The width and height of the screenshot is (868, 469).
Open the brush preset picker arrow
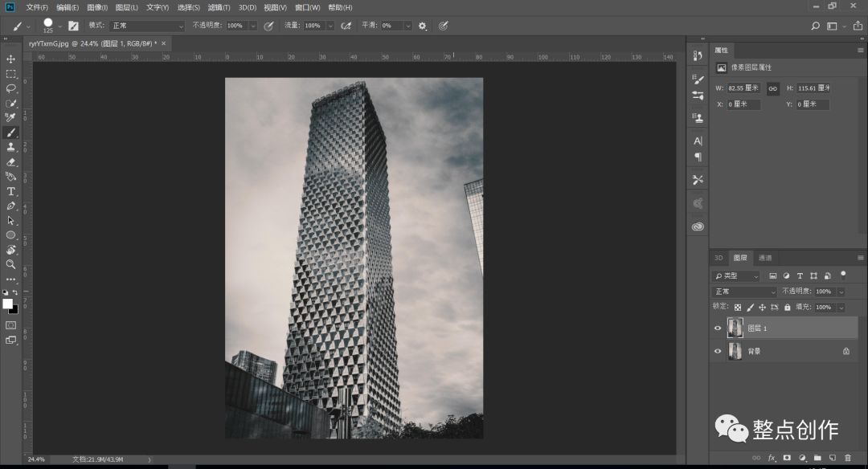(59, 26)
